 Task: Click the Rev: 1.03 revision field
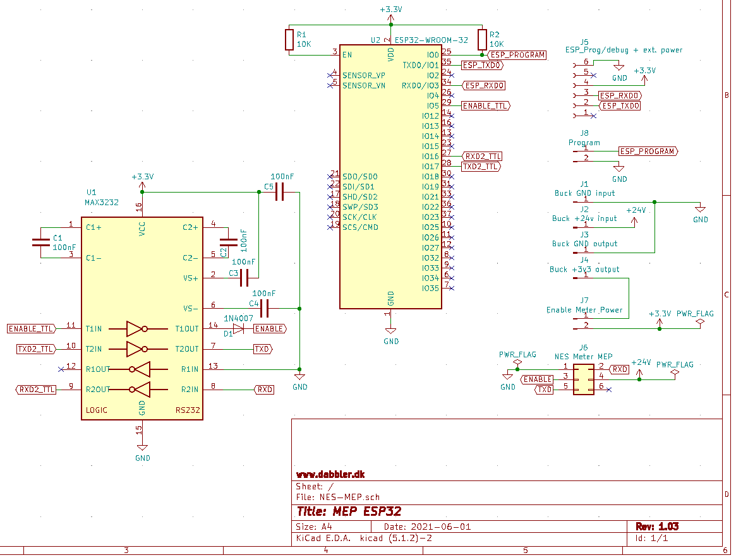pos(656,526)
